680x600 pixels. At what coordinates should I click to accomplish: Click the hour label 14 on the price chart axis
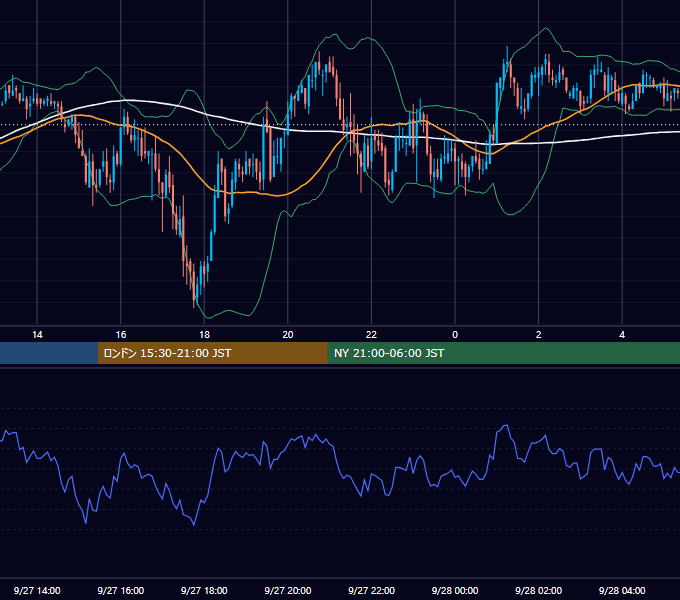click(x=37, y=335)
